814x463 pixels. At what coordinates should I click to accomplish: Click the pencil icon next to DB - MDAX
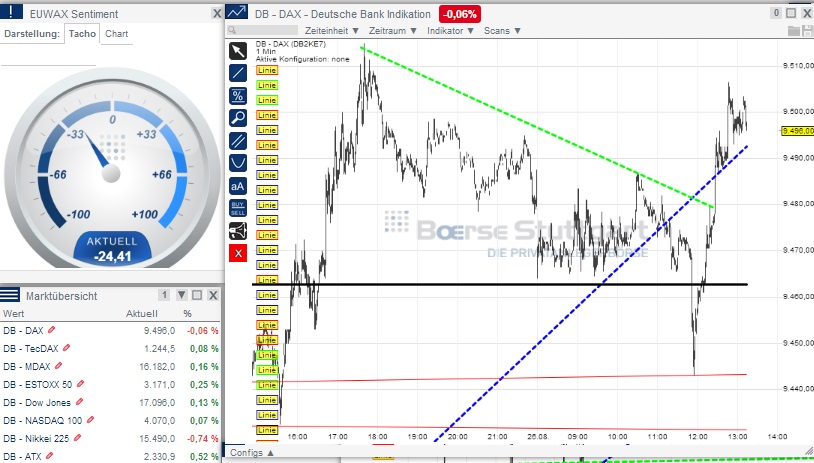pyautogui.click(x=58, y=366)
